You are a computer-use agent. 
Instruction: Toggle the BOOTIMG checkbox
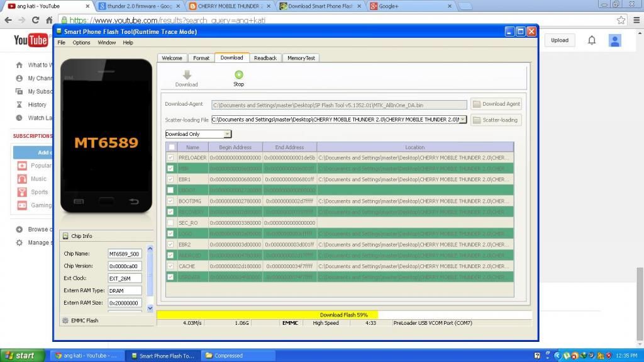(170, 201)
